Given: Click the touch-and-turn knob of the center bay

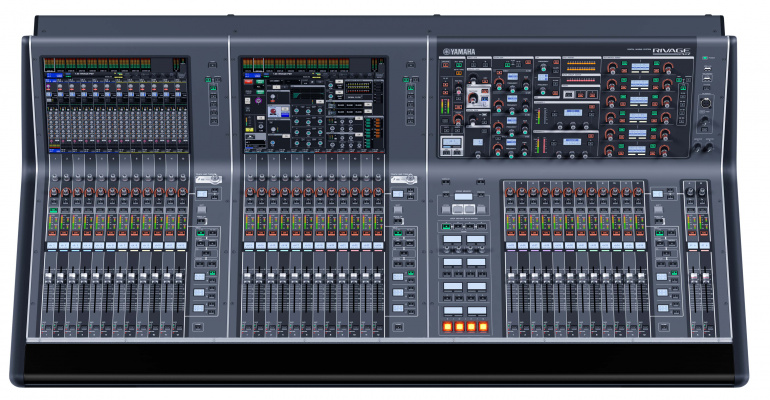Looking at the screenshot, I should (x=409, y=180).
